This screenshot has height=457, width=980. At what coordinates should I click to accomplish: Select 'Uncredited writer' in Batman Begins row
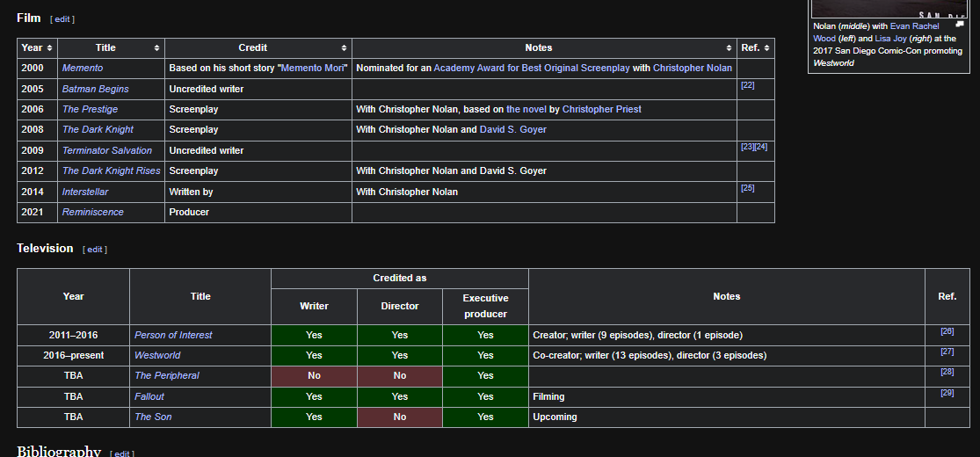tap(207, 89)
